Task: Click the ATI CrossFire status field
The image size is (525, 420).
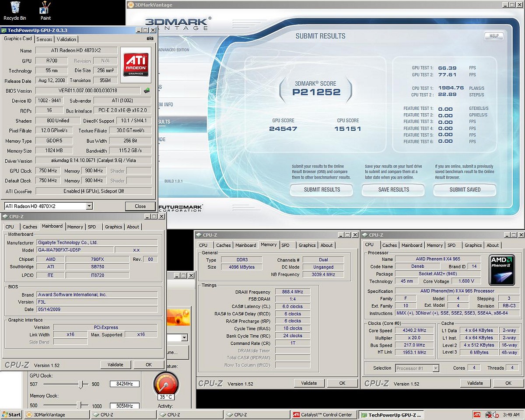Action: [94, 191]
